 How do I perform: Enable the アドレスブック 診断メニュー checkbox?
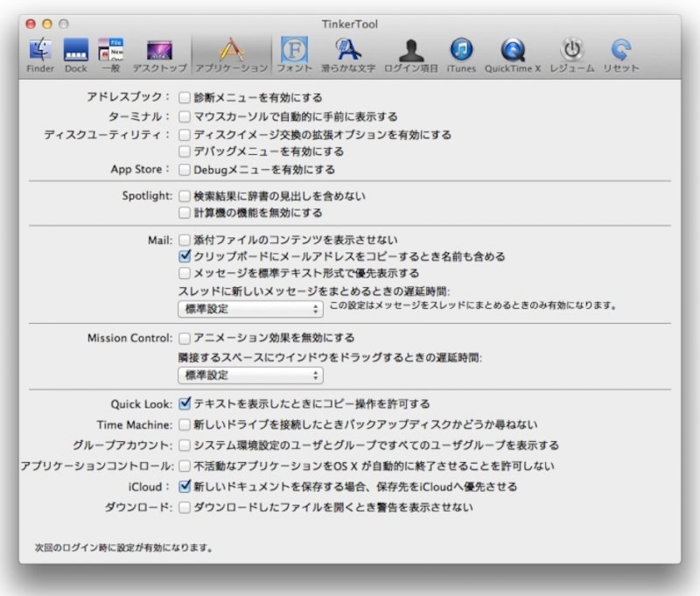(x=184, y=97)
